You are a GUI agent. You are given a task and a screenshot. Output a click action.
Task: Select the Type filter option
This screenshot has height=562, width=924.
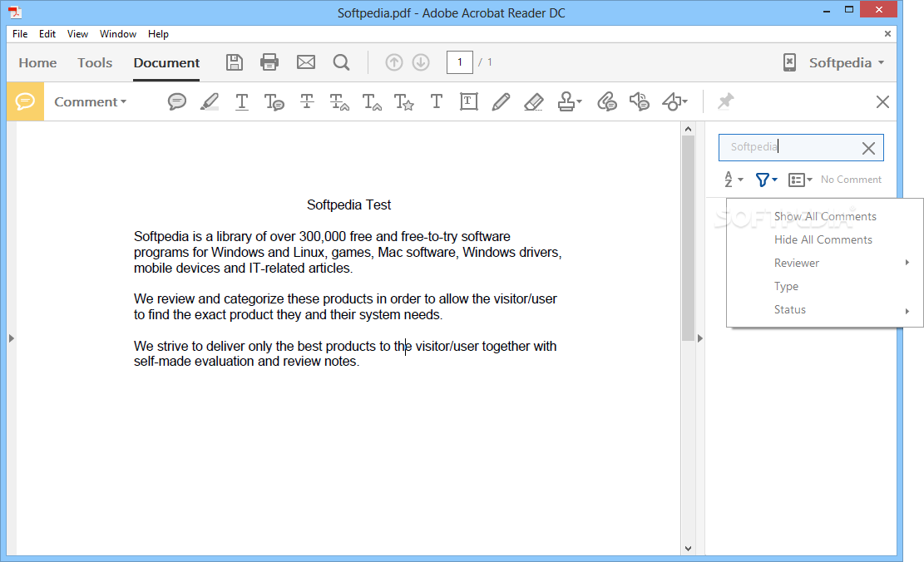(x=825, y=286)
